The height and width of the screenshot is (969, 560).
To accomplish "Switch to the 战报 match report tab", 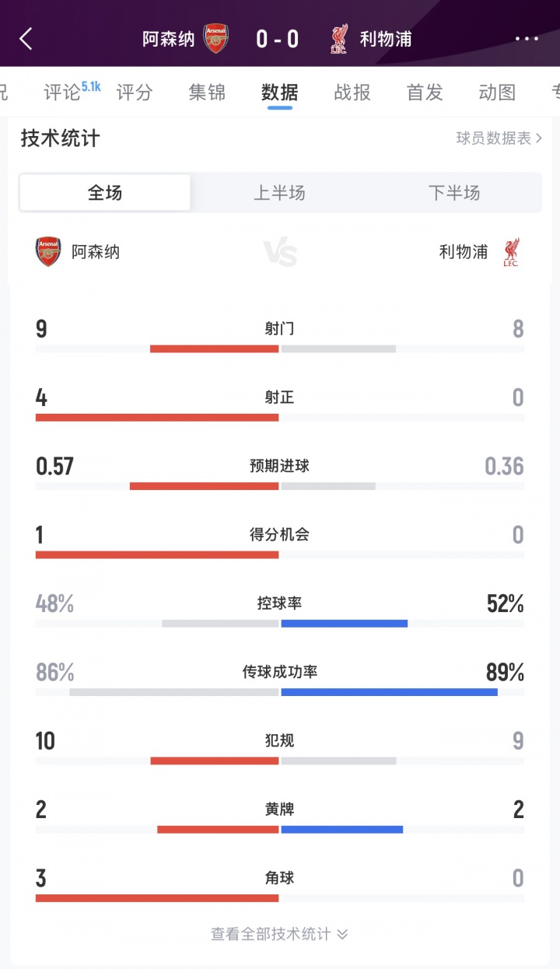I will [x=352, y=92].
